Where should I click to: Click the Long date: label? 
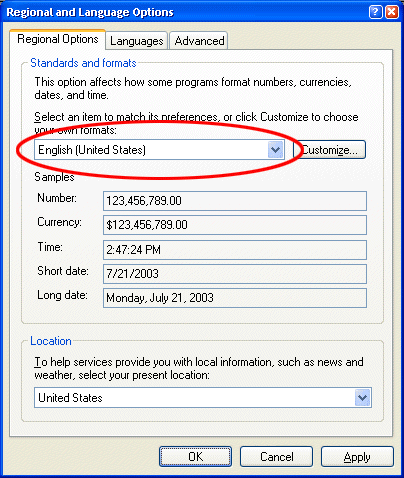coord(62,295)
